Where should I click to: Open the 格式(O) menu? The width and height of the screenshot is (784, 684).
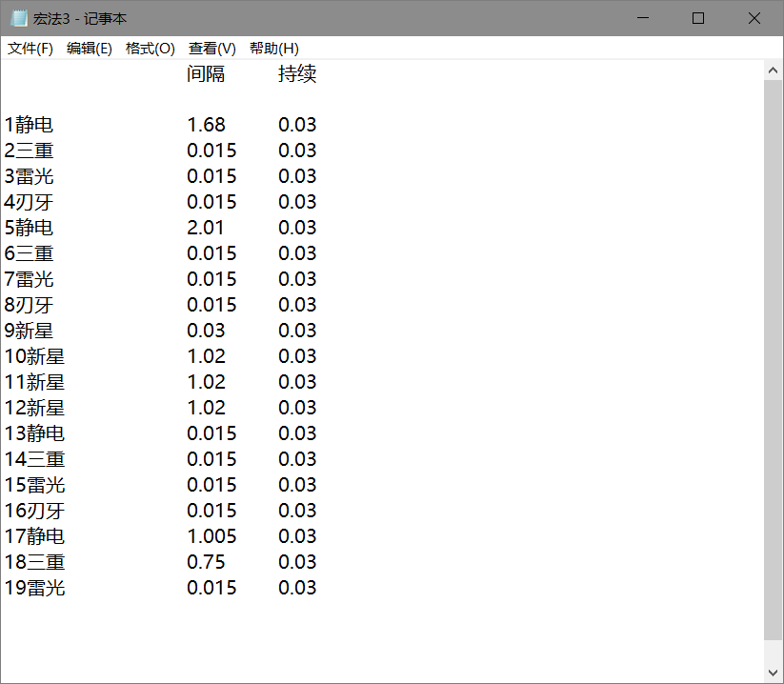[x=150, y=49]
